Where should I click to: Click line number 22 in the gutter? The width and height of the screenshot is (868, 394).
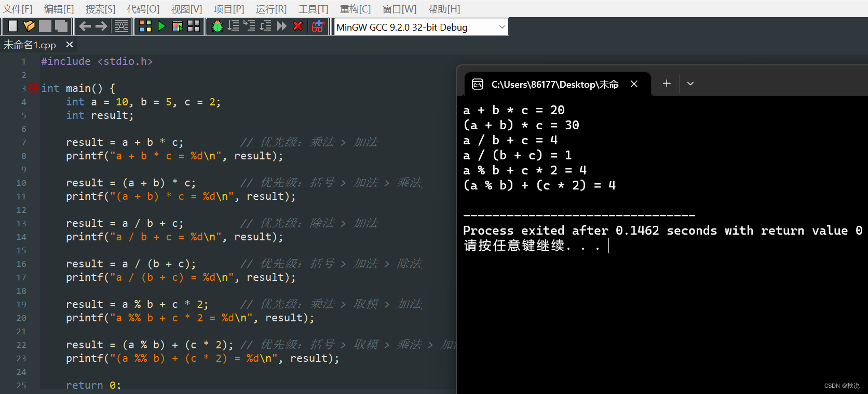[x=21, y=345]
